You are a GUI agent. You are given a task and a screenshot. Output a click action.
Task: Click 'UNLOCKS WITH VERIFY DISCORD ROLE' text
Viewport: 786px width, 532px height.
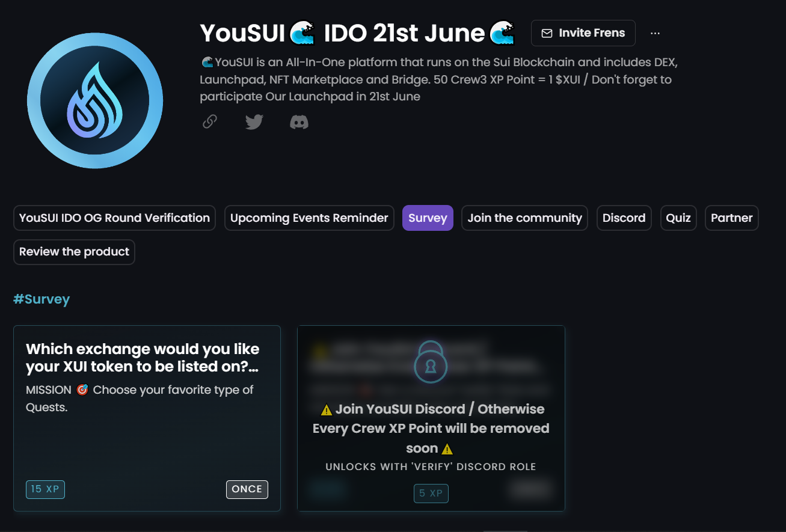(x=431, y=467)
